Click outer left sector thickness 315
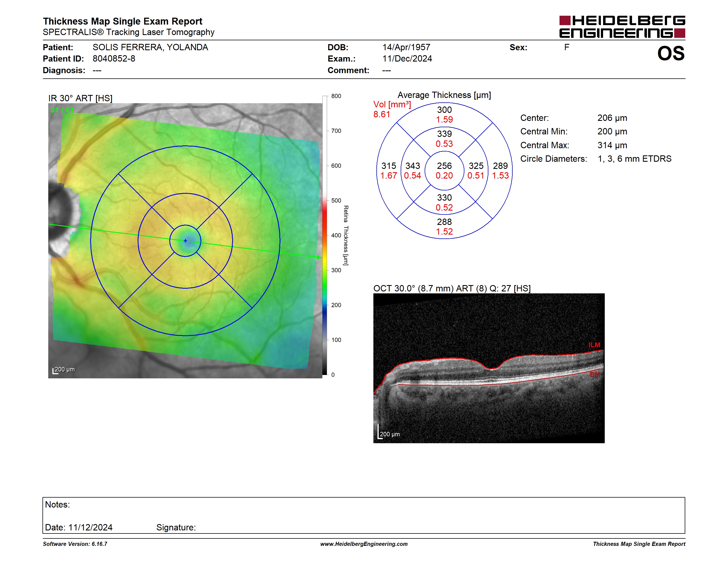This screenshot has width=728, height=563. pyautogui.click(x=389, y=166)
